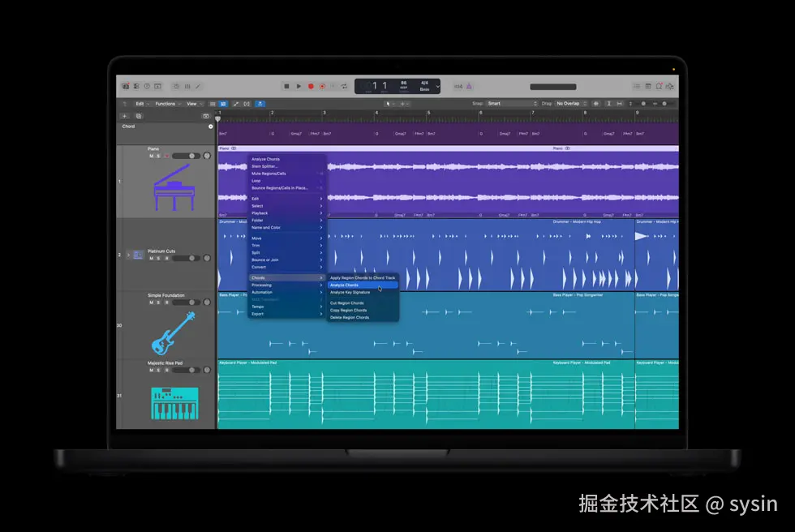This screenshot has width=795, height=532.
Task: Click the horizontal auto zoom icon
Action: coord(620,103)
